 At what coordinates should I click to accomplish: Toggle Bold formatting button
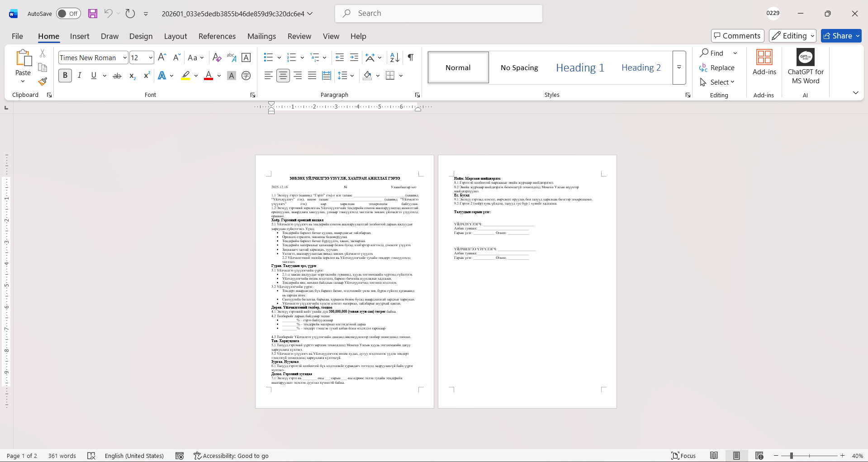65,76
